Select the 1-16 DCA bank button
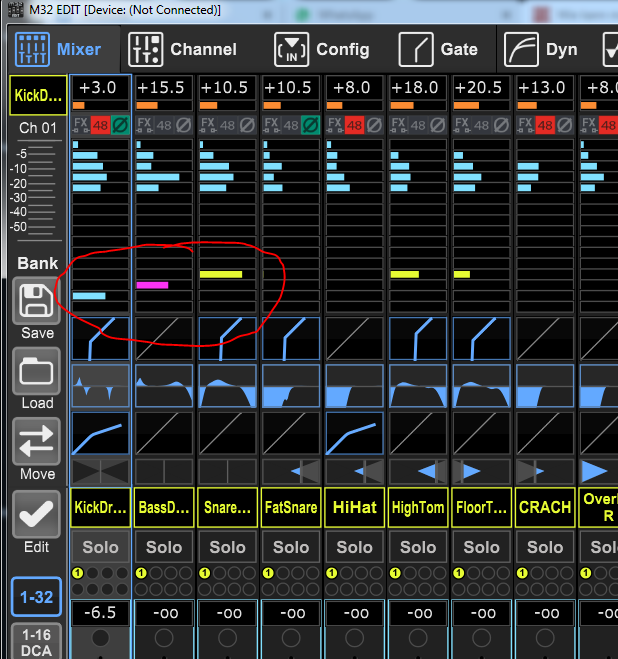Viewport: 618px width, 659px height. (37, 642)
